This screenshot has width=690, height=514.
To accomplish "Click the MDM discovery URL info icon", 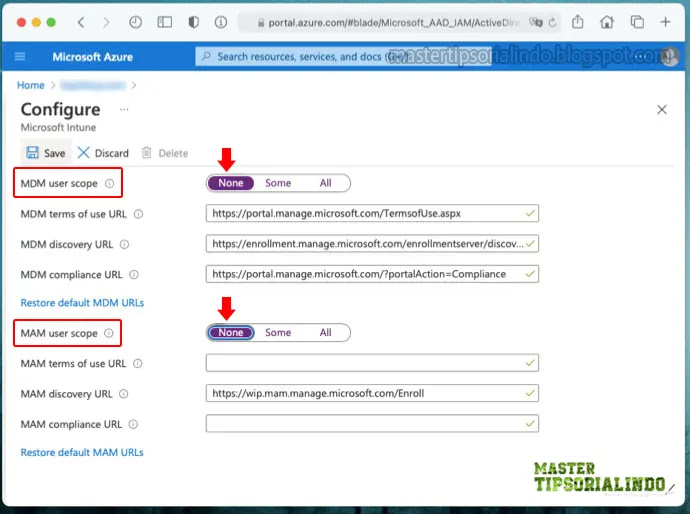I will pyautogui.click(x=125, y=244).
